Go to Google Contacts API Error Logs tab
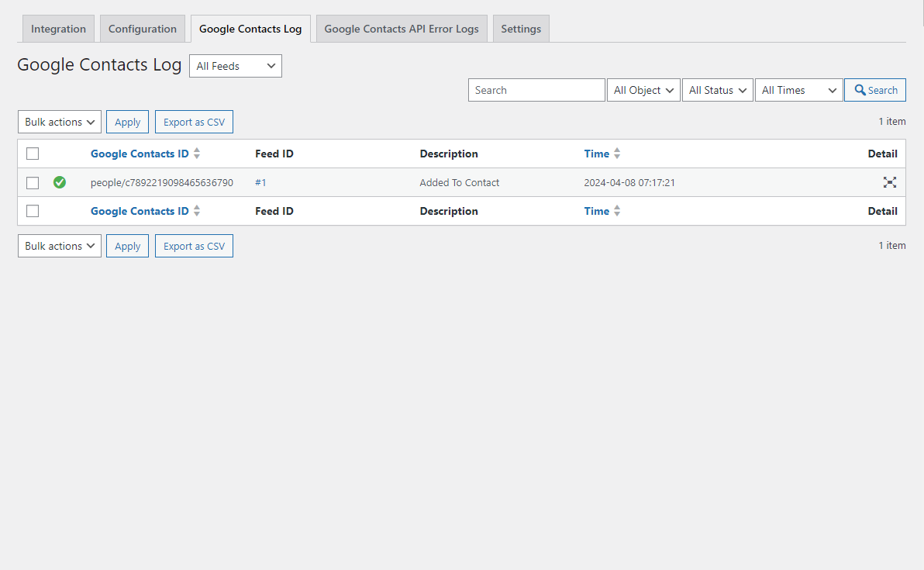Screen dimensions: 924x570 coord(402,29)
